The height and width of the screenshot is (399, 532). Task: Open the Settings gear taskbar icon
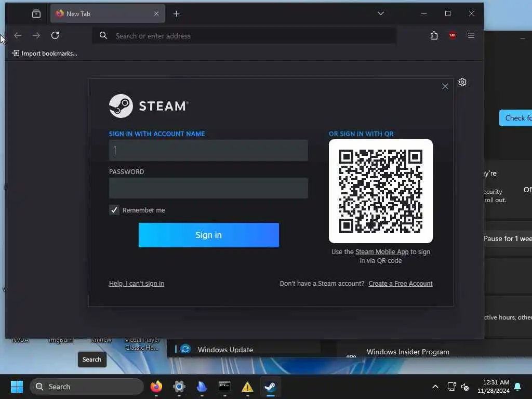point(179,387)
